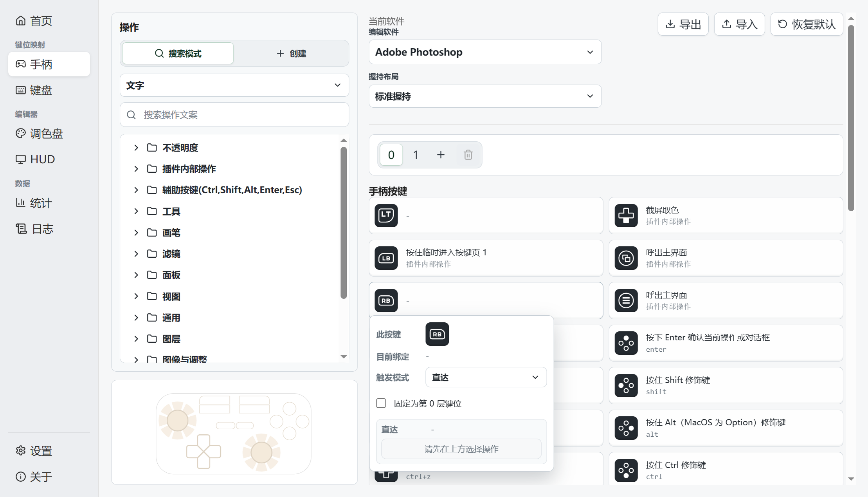
Task: Switch to key page 1
Action: click(416, 155)
